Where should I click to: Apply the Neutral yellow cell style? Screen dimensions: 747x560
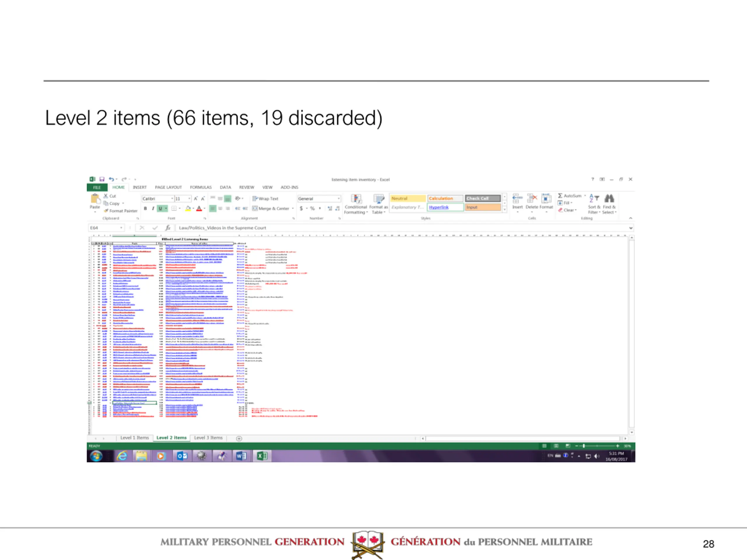point(408,199)
